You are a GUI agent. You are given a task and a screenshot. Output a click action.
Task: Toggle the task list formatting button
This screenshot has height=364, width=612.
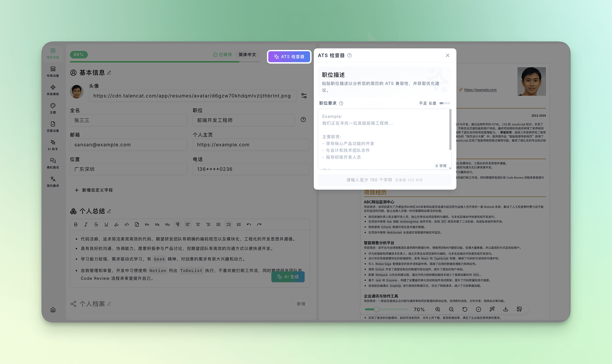click(229, 224)
